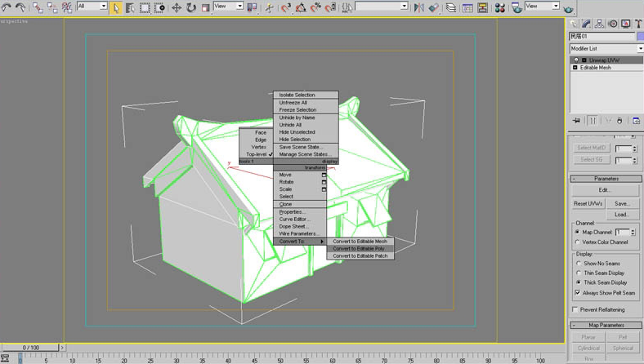Image resolution: width=644 pixels, height=364 pixels.
Task: Choose Convert to Editable Poly
Action: (359, 249)
